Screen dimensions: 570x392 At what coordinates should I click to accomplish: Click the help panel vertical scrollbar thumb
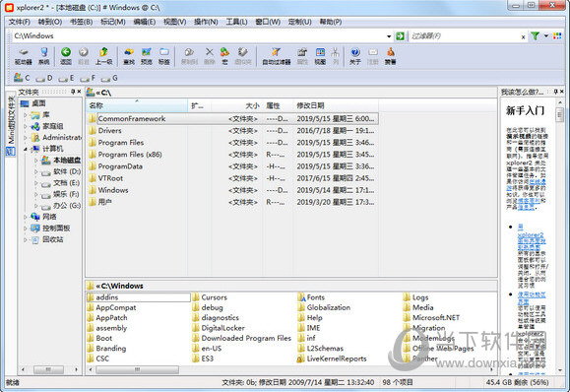(x=560, y=115)
